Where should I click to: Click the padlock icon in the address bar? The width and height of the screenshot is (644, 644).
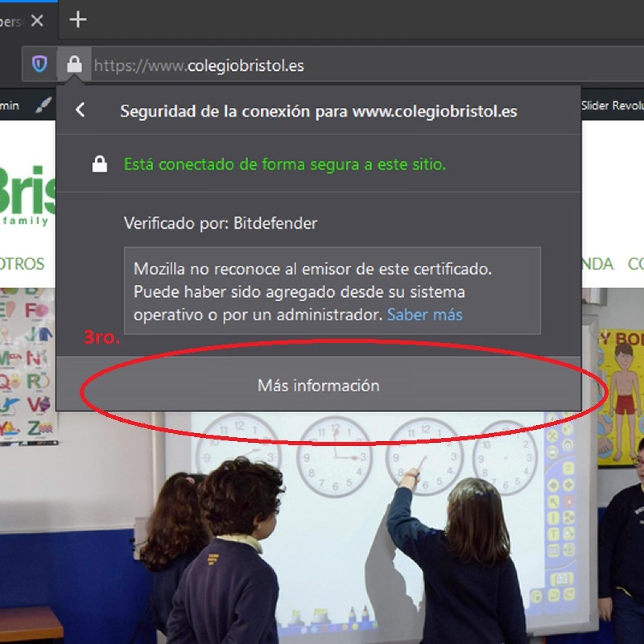tap(74, 65)
